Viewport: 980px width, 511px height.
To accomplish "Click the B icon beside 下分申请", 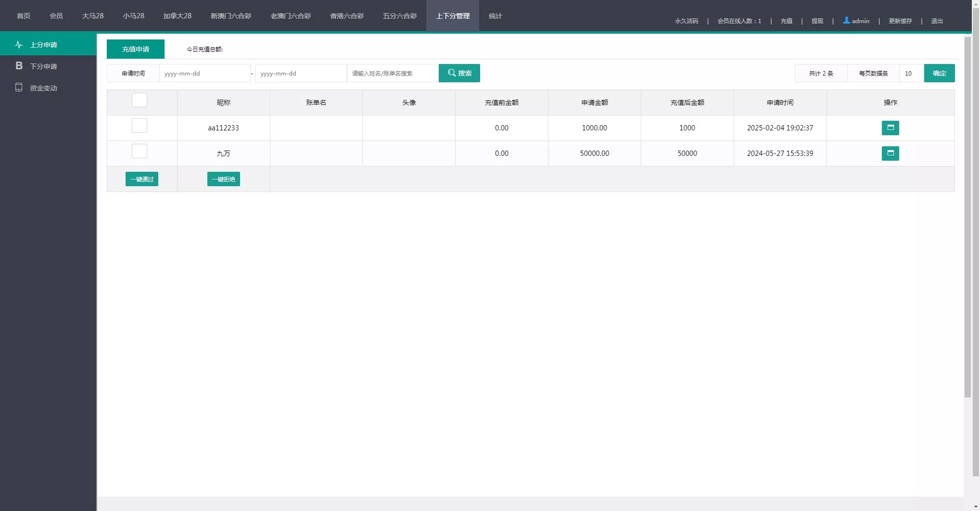I will pos(19,66).
